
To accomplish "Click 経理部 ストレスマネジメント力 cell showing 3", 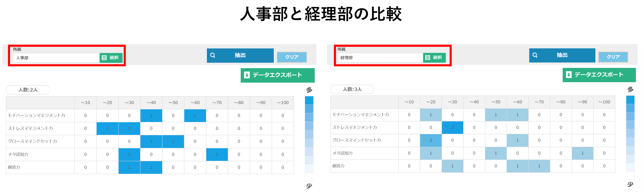I will pos(452,128).
